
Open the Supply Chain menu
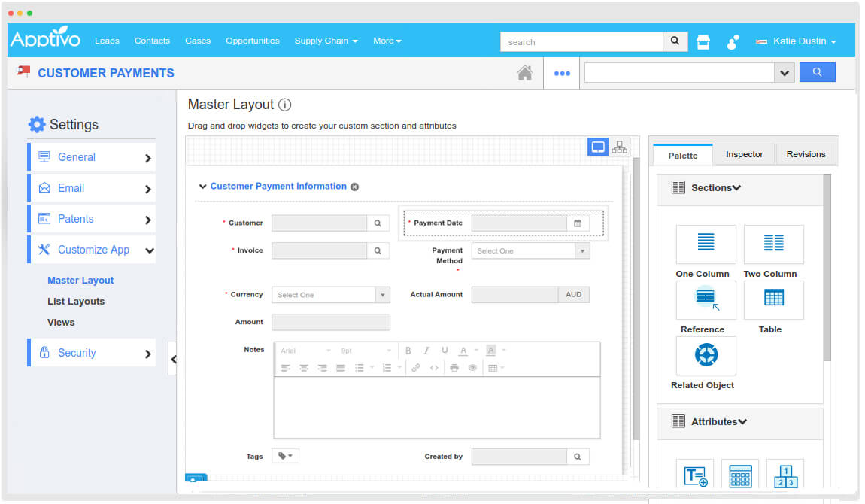click(325, 41)
